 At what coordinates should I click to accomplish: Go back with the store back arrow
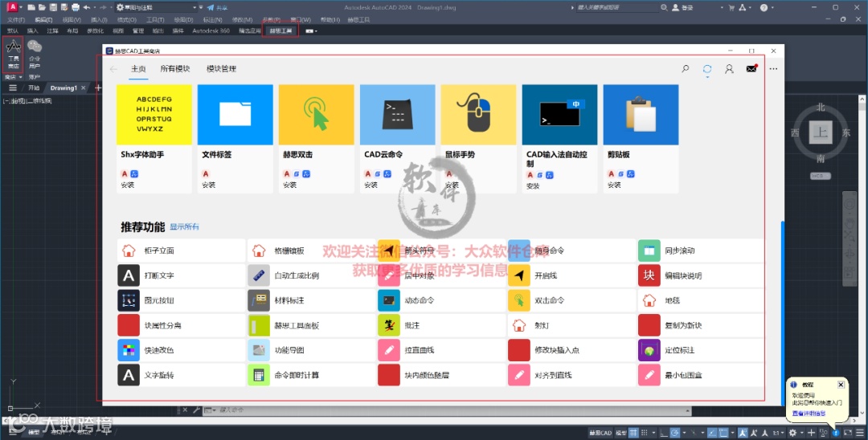(113, 69)
